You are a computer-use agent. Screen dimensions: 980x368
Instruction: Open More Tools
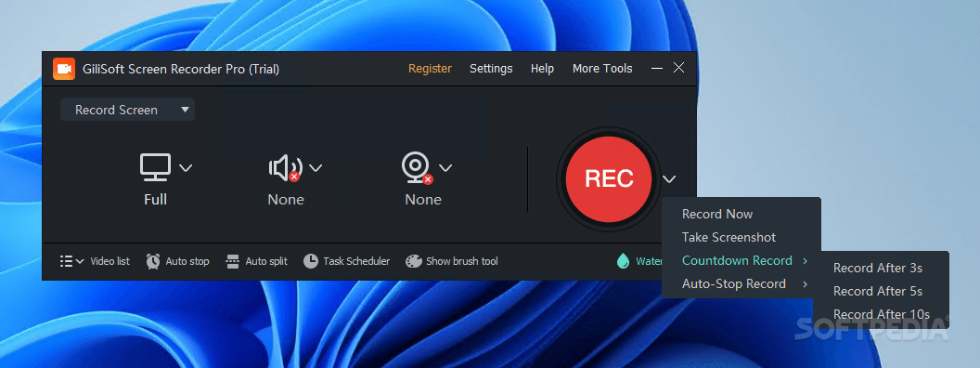click(602, 69)
